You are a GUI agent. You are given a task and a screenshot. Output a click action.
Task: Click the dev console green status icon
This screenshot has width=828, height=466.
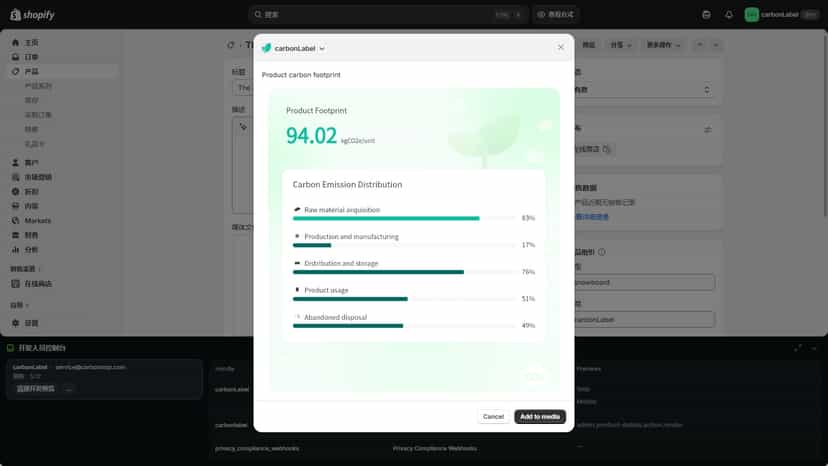pyautogui.click(x=10, y=348)
